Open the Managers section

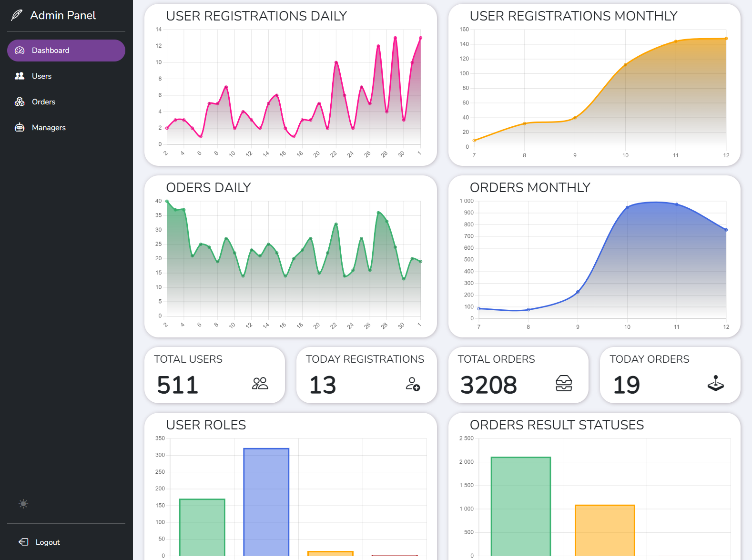coord(66,128)
